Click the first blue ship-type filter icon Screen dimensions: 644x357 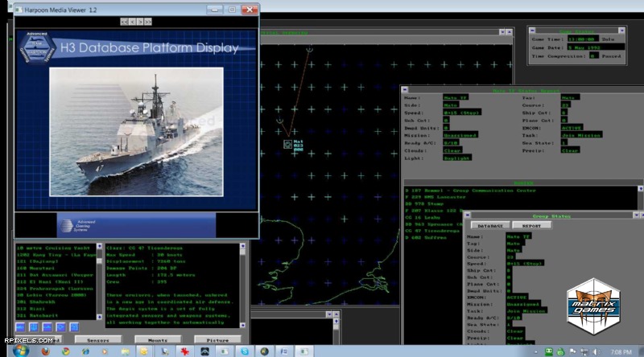[x=21, y=327]
